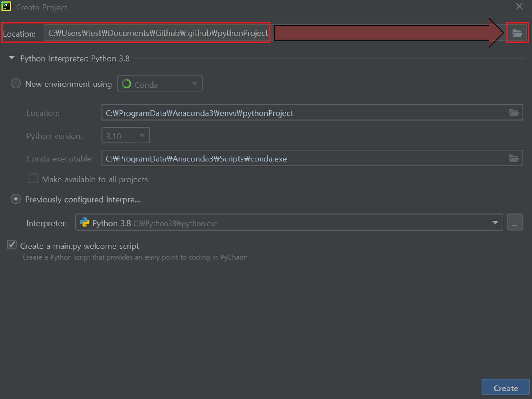Image resolution: width=532 pixels, height=399 pixels.
Task: Click 'Create a Python script that provides' description
Action: (x=136, y=257)
